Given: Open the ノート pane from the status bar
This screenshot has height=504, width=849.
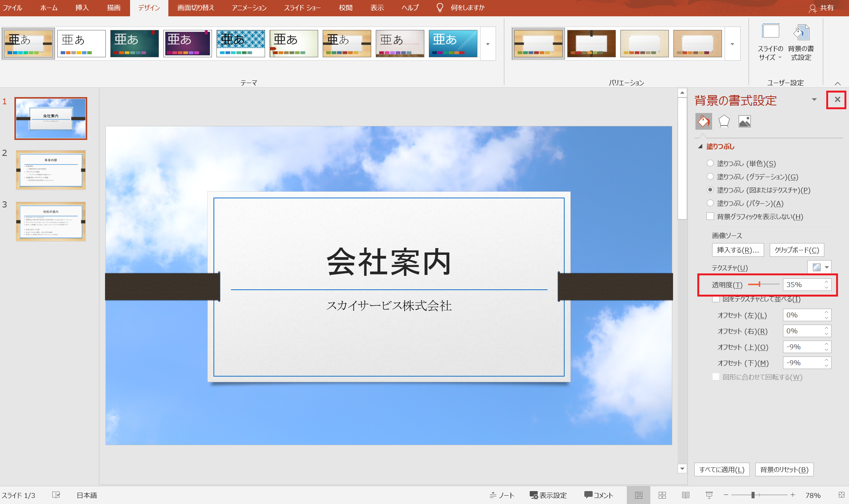Looking at the screenshot, I should (x=502, y=495).
